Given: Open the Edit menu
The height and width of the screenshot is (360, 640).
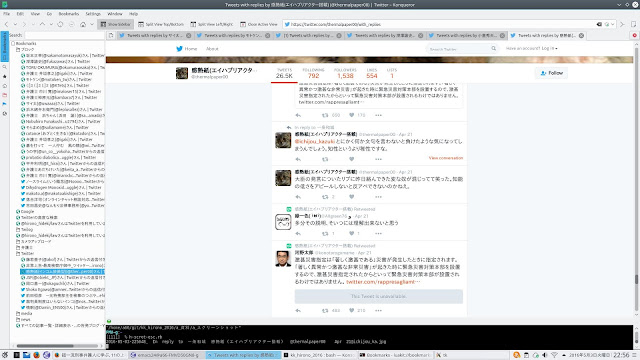Looking at the screenshot, I should click(x=20, y=14).
